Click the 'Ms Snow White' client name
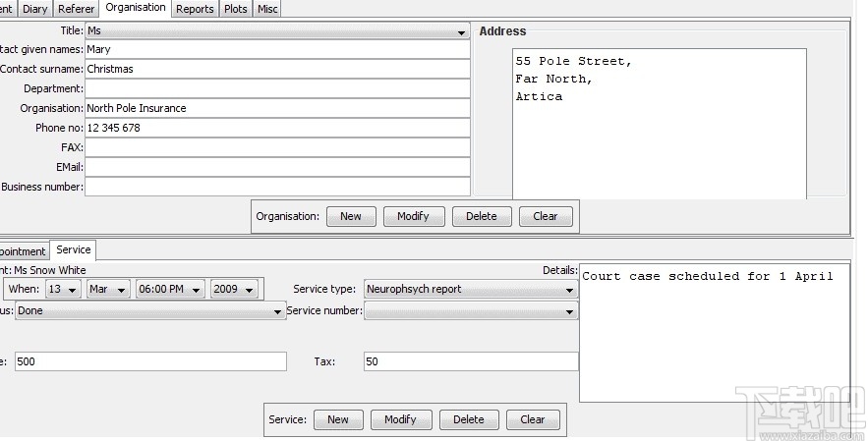The image size is (868, 441). pyautogui.click(x=50, y=270)
